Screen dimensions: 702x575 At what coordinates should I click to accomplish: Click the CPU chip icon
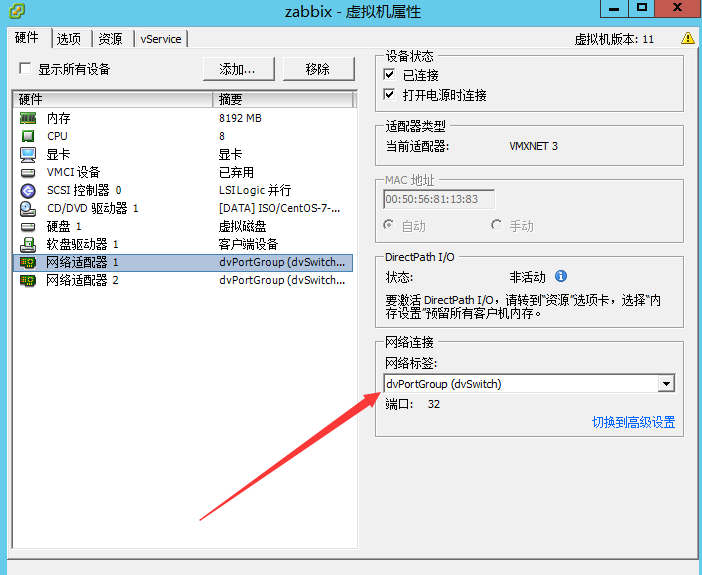[28, 136]
